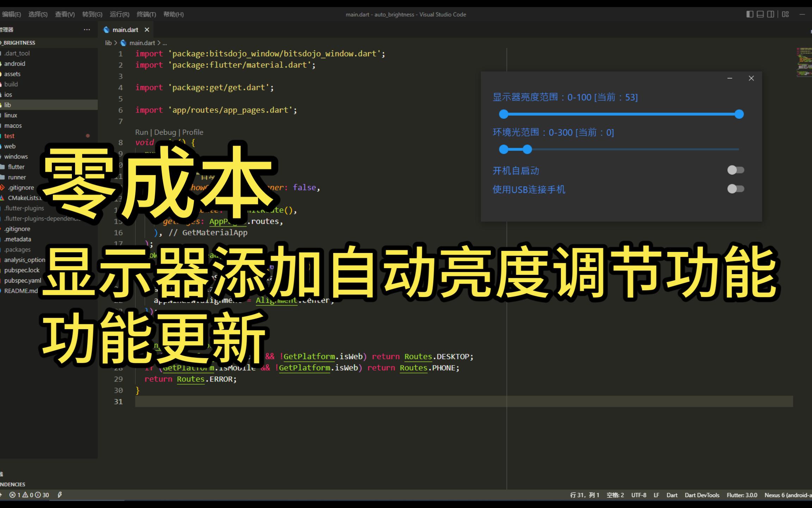Screen dimensions: 812x508
Task: Open breadcrumb ellipsis after main.dart
Action: point(165,43)
